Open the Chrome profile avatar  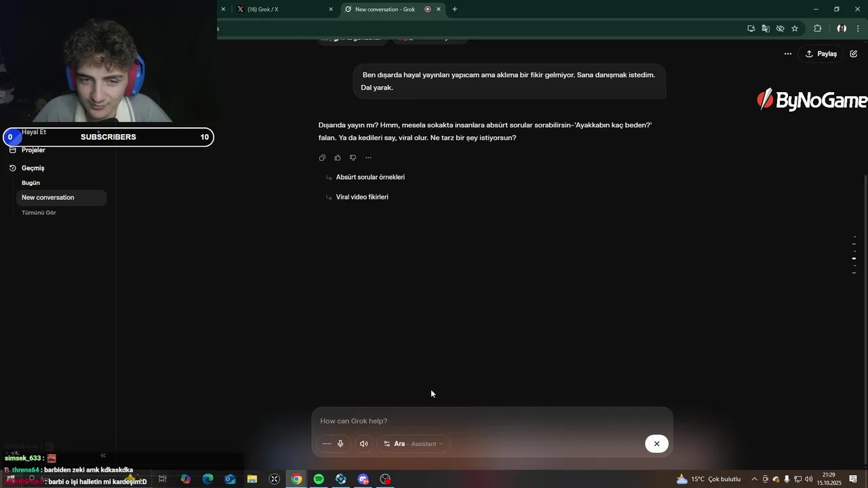842,28
